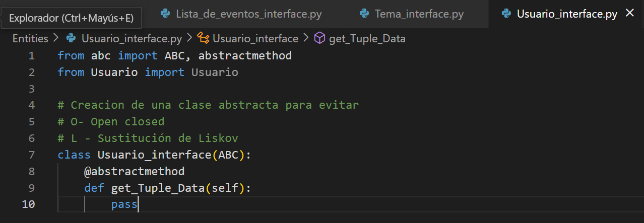Image resolution: width=644 pixels, height=223 pixels.
Task: Click line number 7 in gutter
Action: pos(32,155)
